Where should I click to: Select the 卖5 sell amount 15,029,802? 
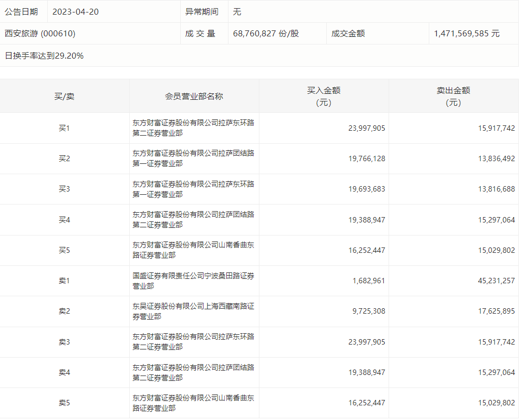(497, 403)
